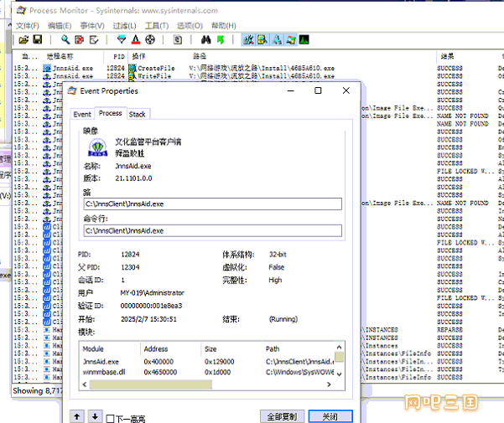Open the Process Tree toolbar icon
504x423 pixels.
(x=178, y=40)
